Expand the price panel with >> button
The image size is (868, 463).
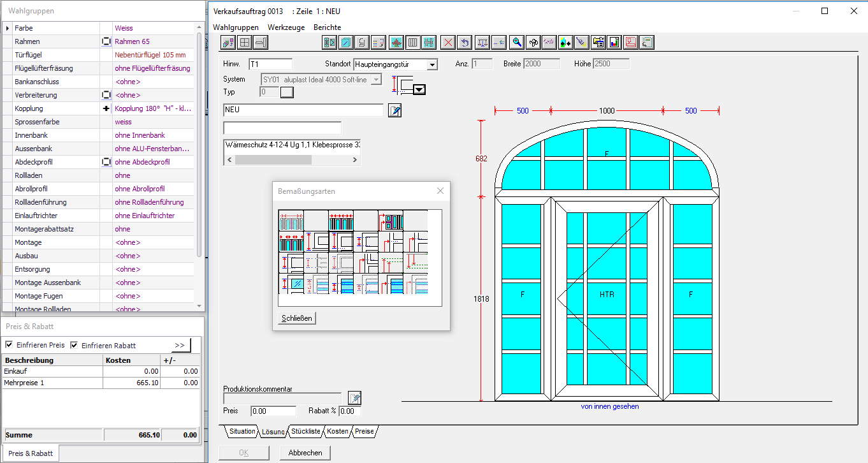click(x=180, y=345)
